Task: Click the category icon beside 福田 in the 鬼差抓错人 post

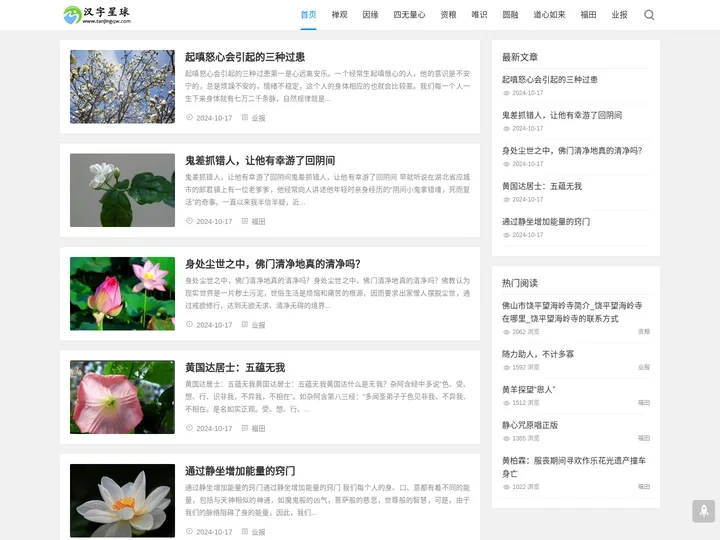Action: pyautogui.click(x=245, y=221)
